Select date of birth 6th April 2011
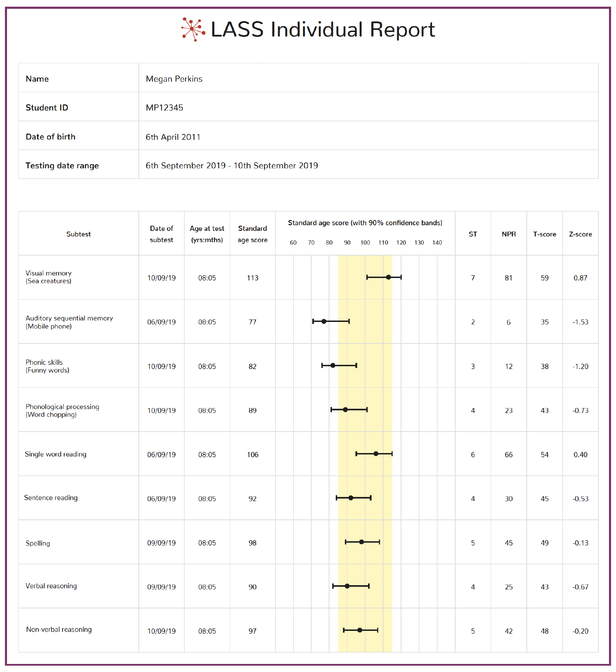Screen dimensions: 616x672 coord(173,137)
